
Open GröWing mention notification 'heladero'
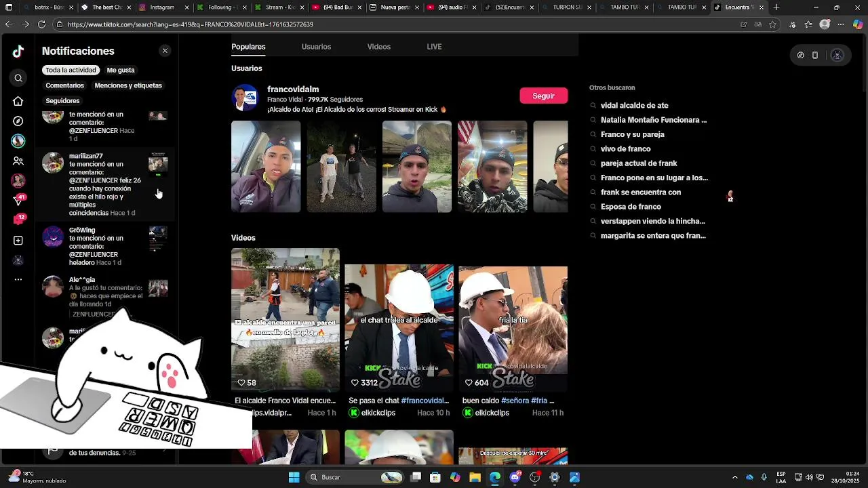pos(105,246)
